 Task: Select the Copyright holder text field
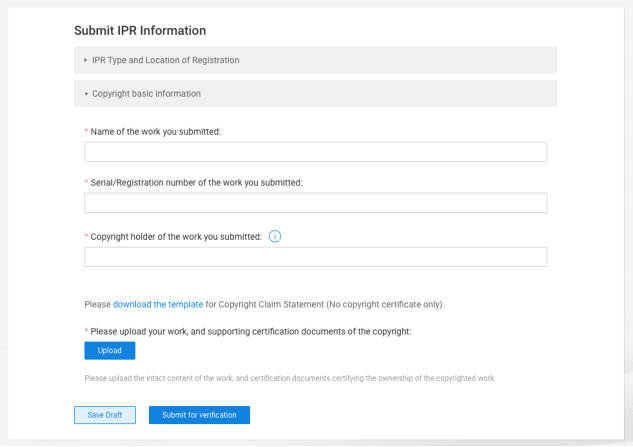[315, 257]
